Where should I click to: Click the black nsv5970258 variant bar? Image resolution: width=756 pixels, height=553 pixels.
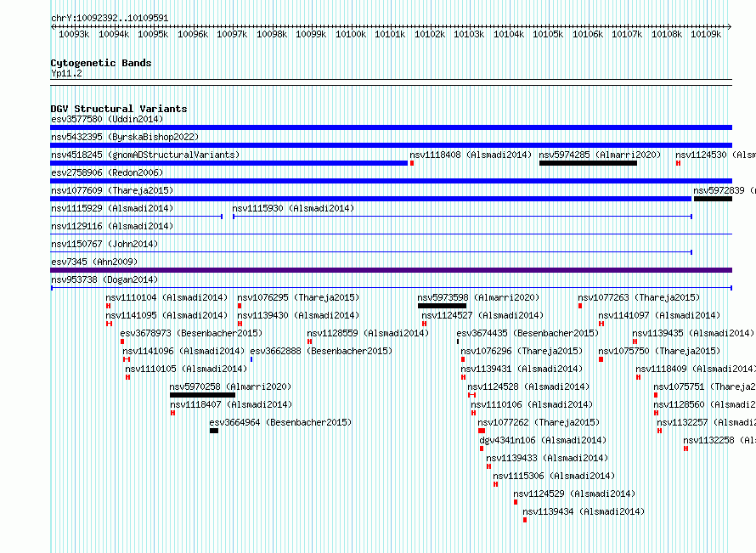202,395
